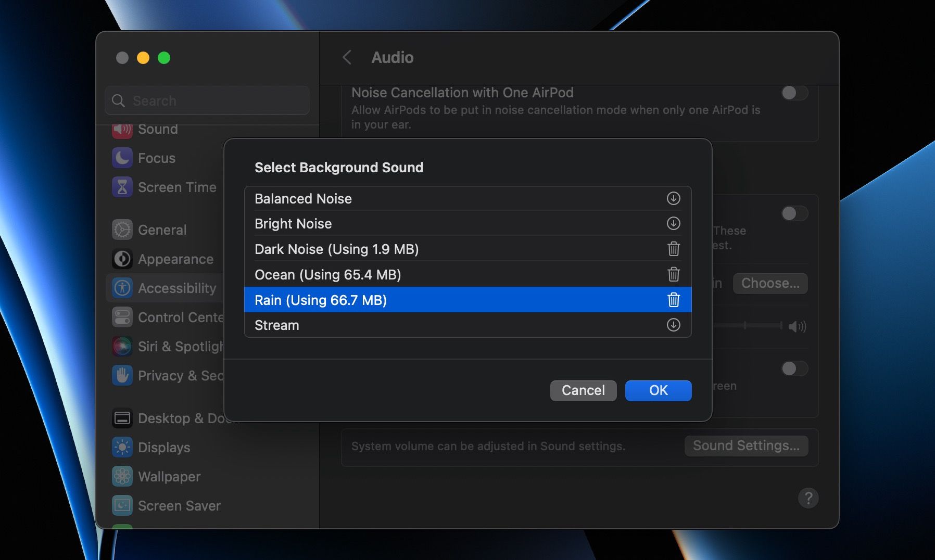Download the Stream sound
This screenshot has width=935, height=560.
[673, 325]
